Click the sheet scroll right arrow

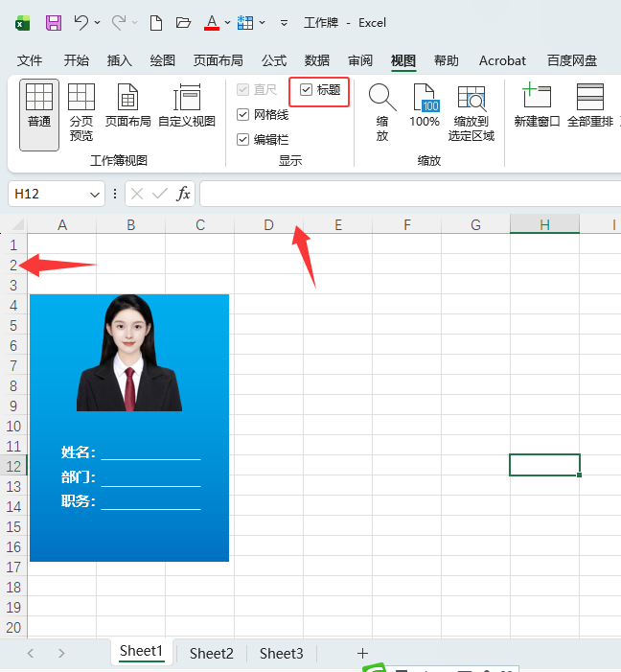coord(61,653)
